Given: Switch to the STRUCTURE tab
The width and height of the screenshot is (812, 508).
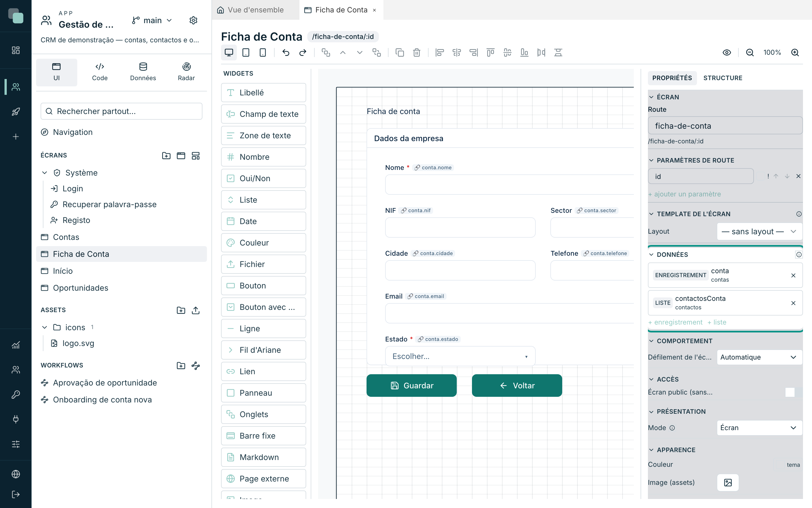Looking at the screenshot, I should tap(723, 78).
